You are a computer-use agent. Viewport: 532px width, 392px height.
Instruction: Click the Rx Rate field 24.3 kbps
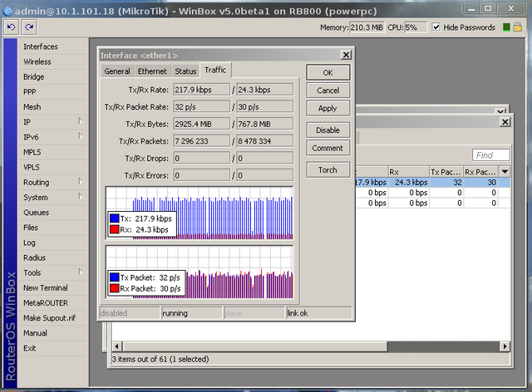tap(264, 90)
